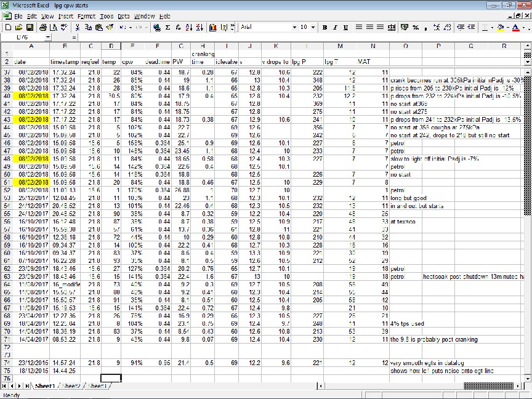Image resolution: width=532 pixels, height=399 pixels.
Task: Open the Insert menu
Action: [65, 16]
